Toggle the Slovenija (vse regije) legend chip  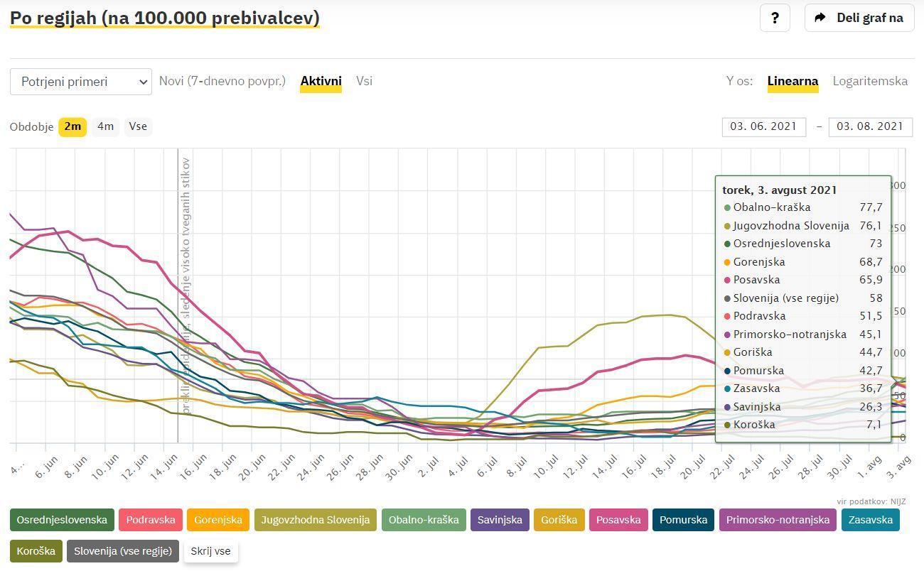123,551
